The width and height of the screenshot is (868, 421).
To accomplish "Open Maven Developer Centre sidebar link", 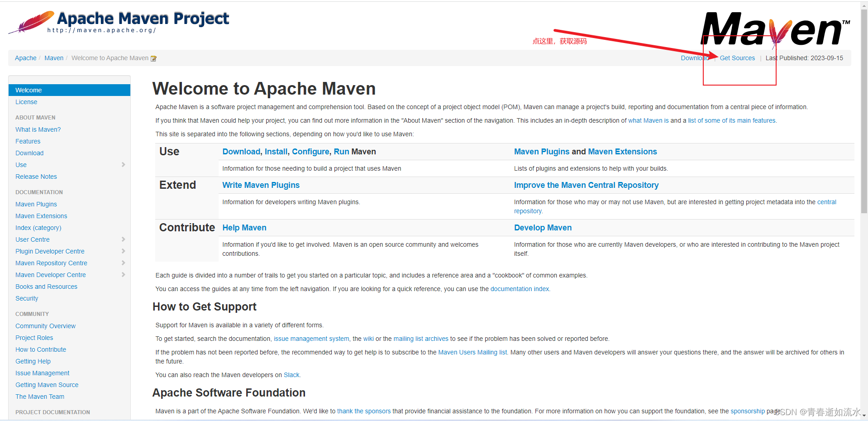I will (51, 275).
